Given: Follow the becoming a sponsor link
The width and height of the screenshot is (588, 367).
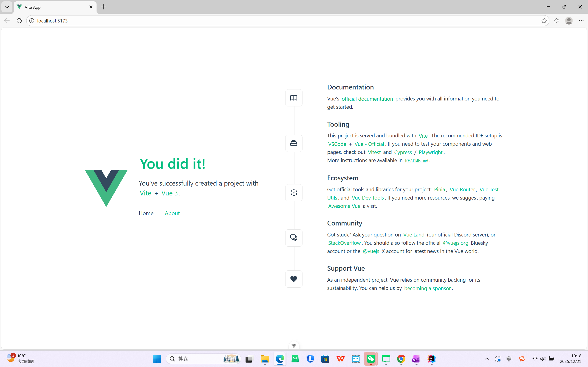Looking at the screenshot, I should tap(427, 288).
